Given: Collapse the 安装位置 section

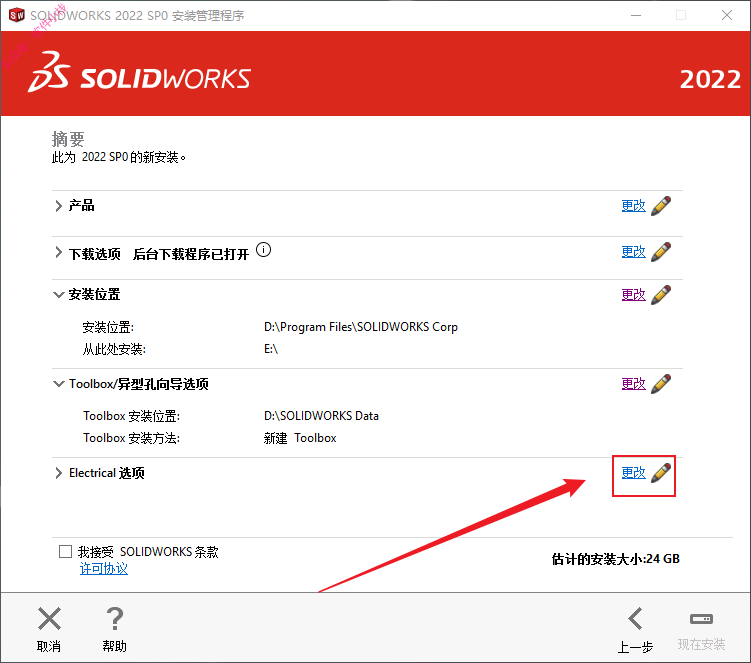Looking at the screenshot, I should [58, 295].
